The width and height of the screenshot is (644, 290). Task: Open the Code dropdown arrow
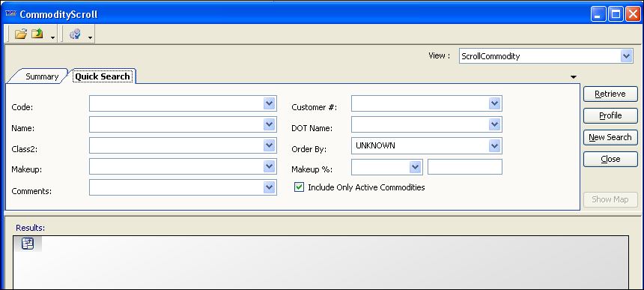(269, 103)
